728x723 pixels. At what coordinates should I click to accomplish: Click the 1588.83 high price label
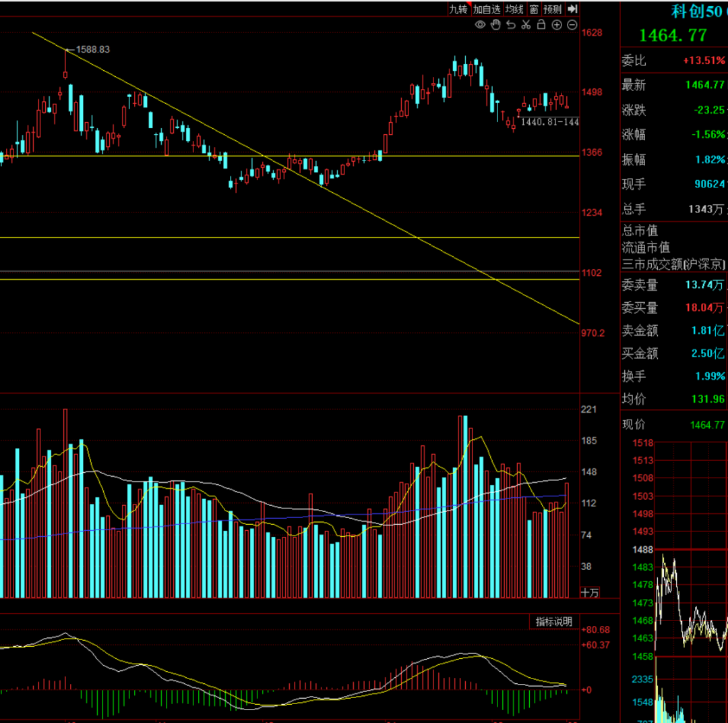[x=93, y=49]
